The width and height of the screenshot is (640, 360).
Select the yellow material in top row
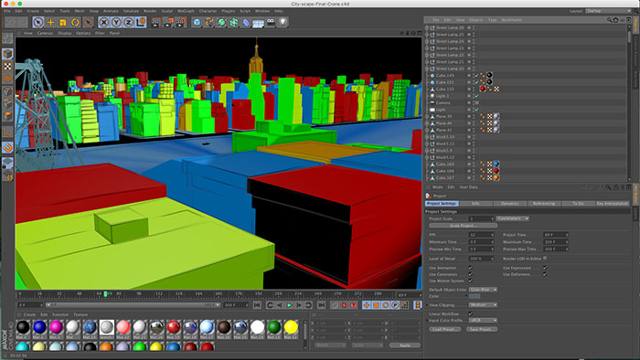pos(291,327)
